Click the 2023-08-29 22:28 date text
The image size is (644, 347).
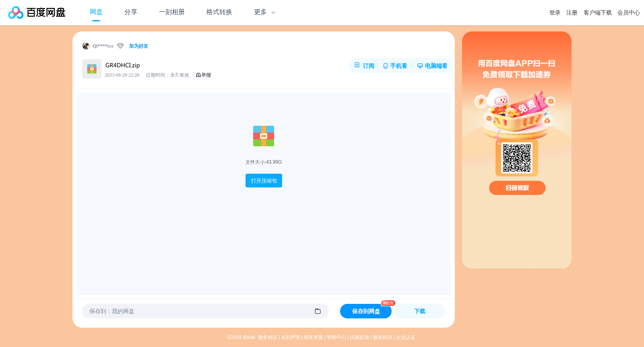(x=122, y=75)
